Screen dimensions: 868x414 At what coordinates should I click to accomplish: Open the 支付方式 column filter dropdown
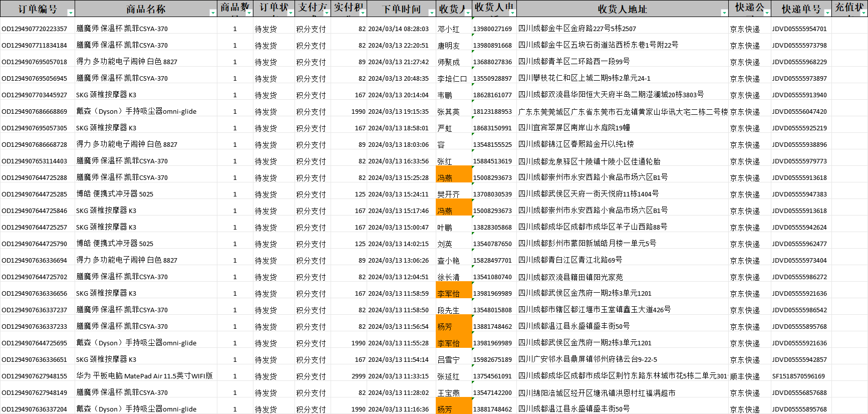pos(327,13)
